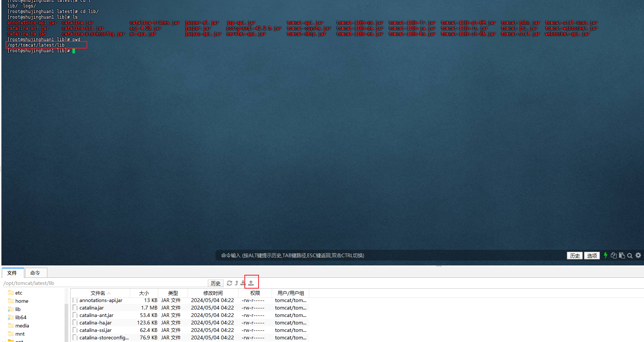Click the 选项 button above the command input
The height and width of the screenshot is (342, 644).
tap(592, 255)
